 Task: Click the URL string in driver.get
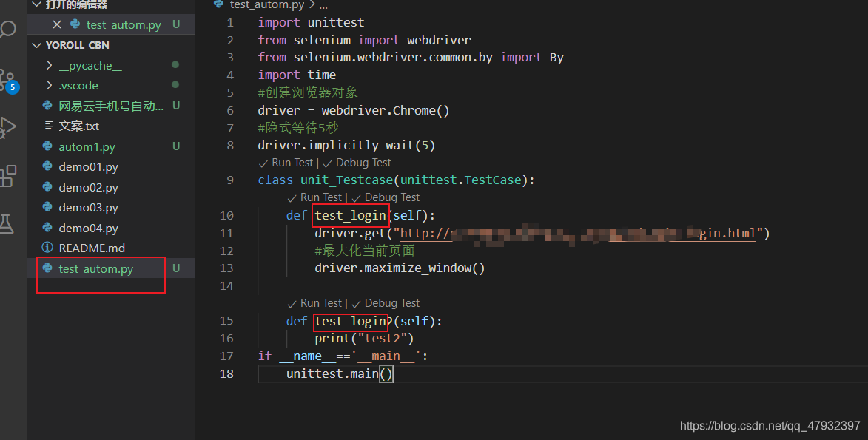[579, 233]
